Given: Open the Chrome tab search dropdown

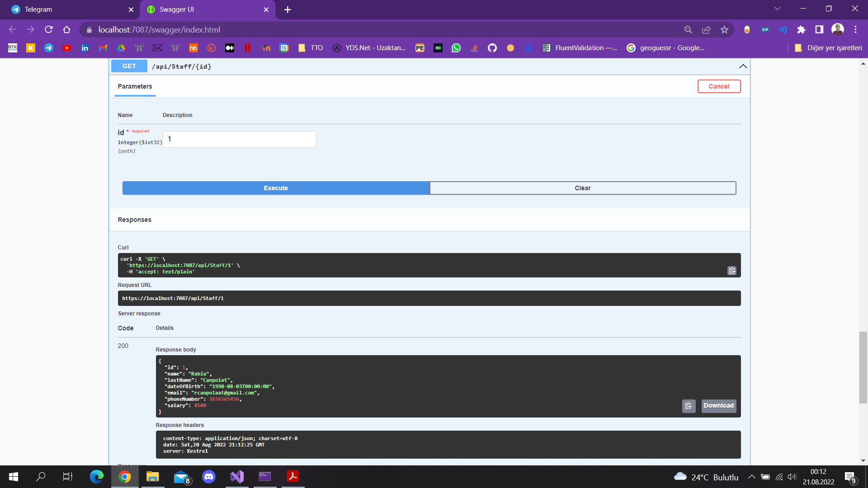Looking at the screenshot, I should pos(777,8).
